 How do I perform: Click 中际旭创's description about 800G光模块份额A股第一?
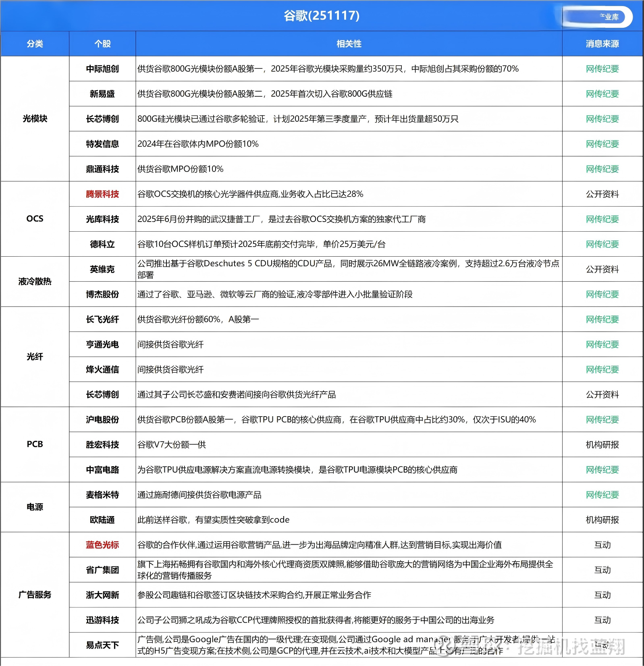point(328,69)
